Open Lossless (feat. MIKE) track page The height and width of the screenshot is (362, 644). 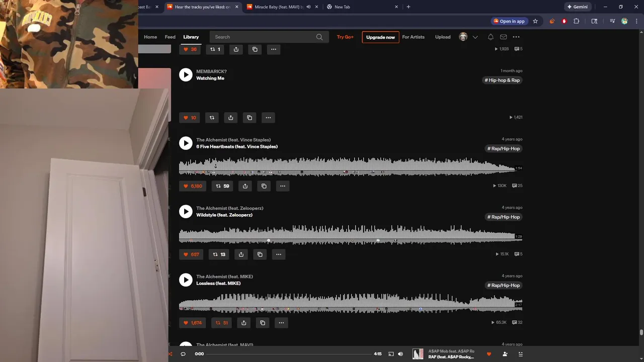coord(218,284)
